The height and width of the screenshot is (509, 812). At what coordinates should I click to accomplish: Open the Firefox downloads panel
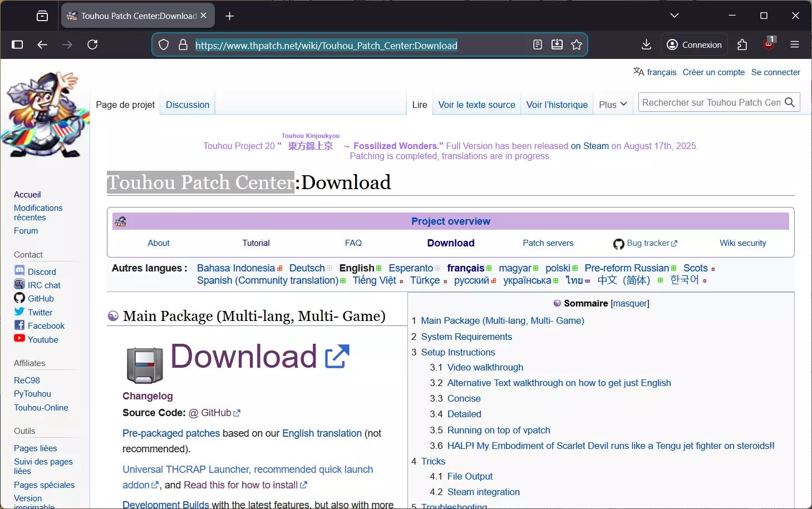coord(646,45)
